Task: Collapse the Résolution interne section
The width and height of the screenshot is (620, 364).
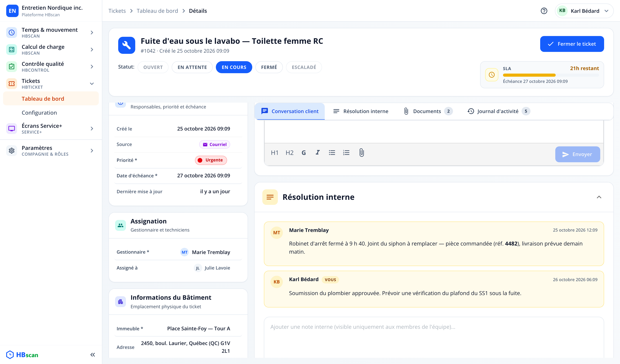Action: point(599,197)
